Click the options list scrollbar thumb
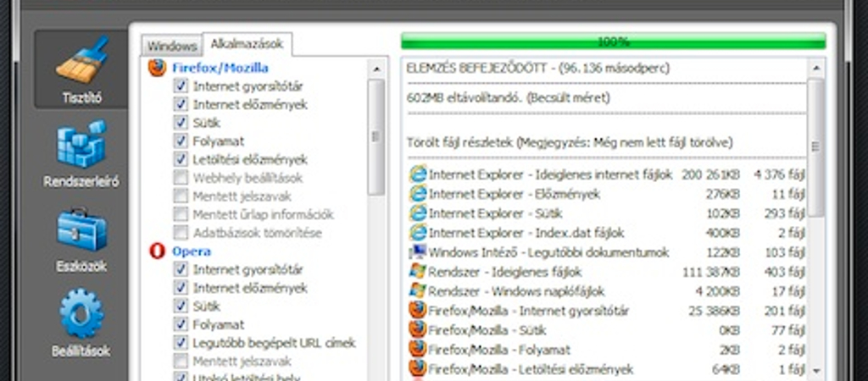Image resolution: width=868 pixels, height=381 pixels. tap(376, 136)
